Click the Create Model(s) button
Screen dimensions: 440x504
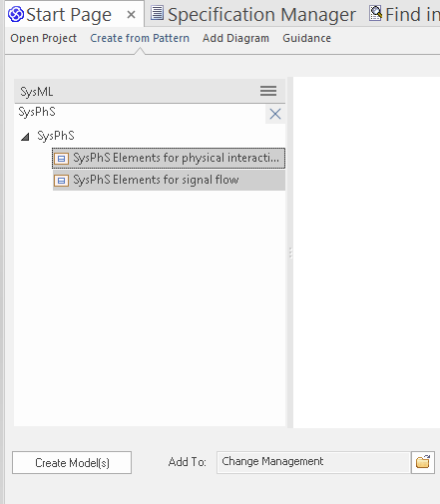pos(72,462)
